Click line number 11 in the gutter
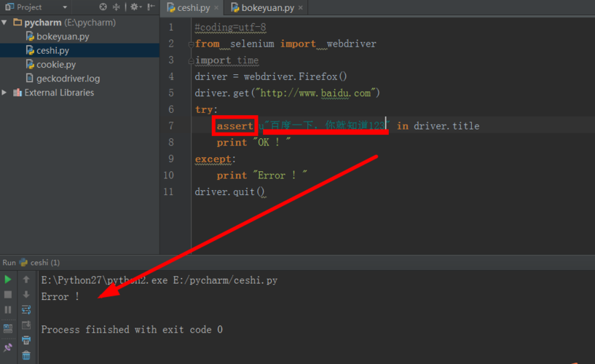This screenshot has width=595, height=364. [168, 191]
